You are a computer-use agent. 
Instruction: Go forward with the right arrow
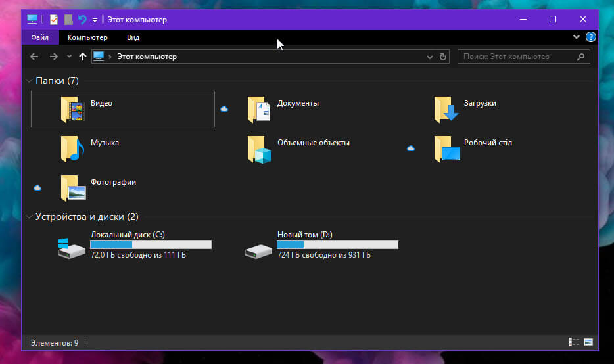tap(54, 57)
